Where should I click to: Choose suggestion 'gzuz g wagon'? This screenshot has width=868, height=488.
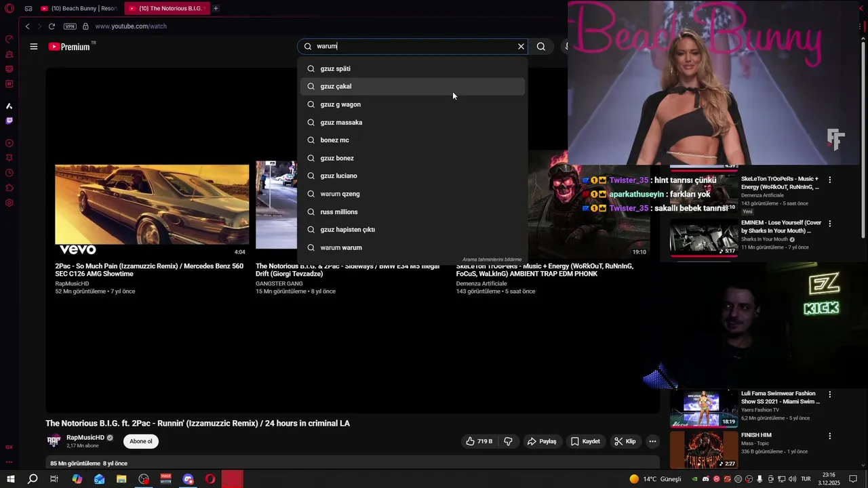click(x=412, y=104)
